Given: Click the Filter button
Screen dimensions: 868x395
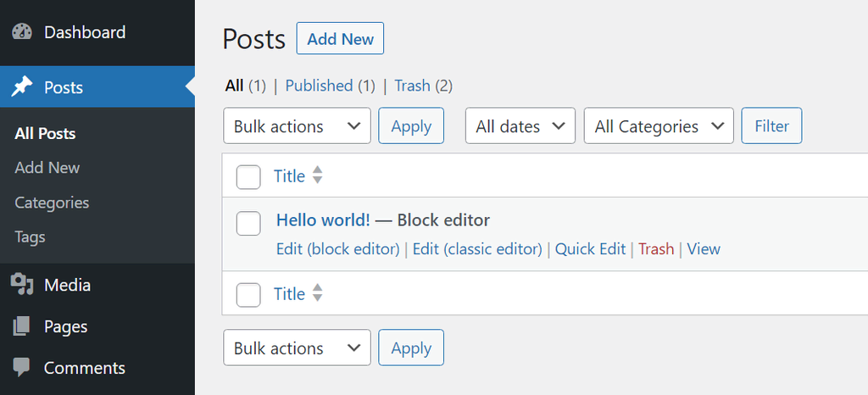Looking at the screenshot, I should [x=771, y=126].
